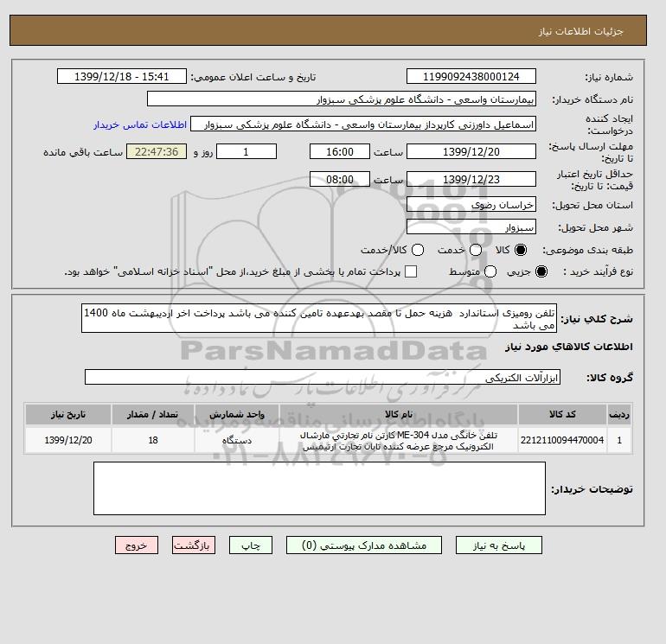666x644 pixels.
Task: Click the ساعت باقی مانده label
Action: (83, 152)
